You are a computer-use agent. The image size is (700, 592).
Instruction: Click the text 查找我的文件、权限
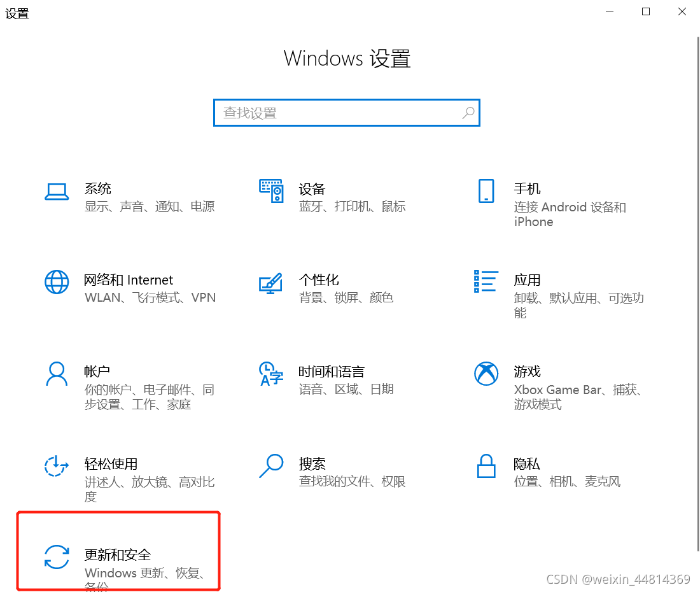coord(353,481)
